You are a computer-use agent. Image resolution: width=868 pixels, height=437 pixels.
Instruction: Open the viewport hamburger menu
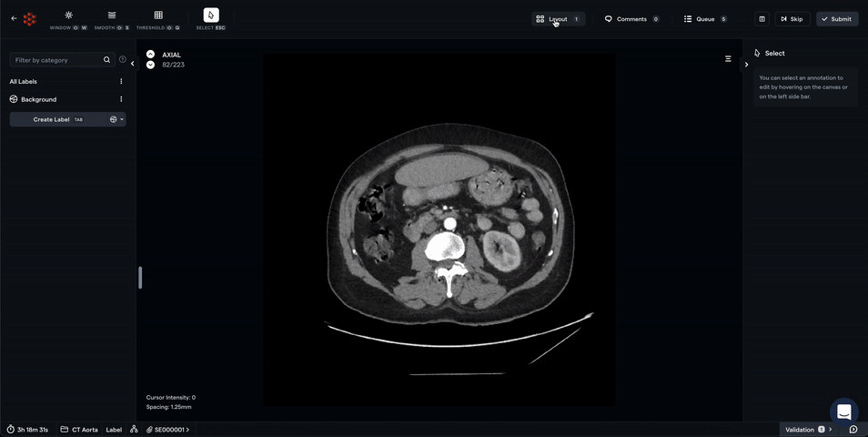[728, 58]
